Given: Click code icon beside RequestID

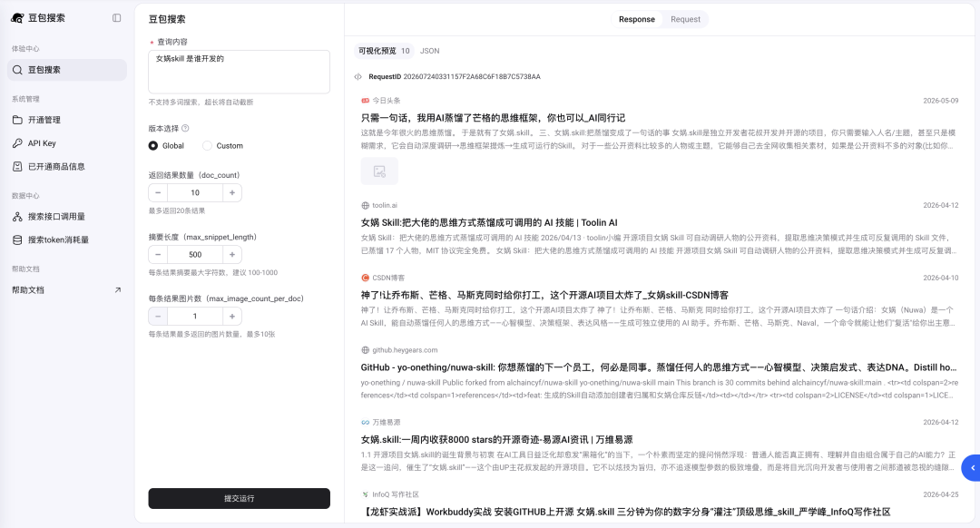Looking at the screenshot, I should point(358,77).
